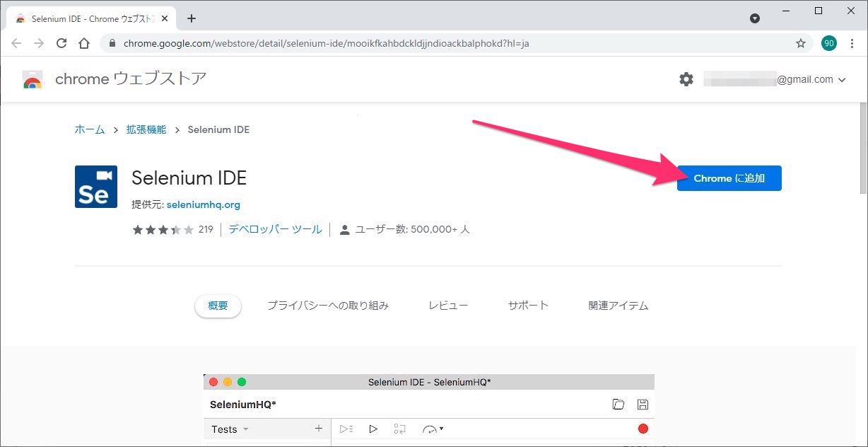Expand the gmail.com account dropdown
868x447 pixels.
coord(841,80)
